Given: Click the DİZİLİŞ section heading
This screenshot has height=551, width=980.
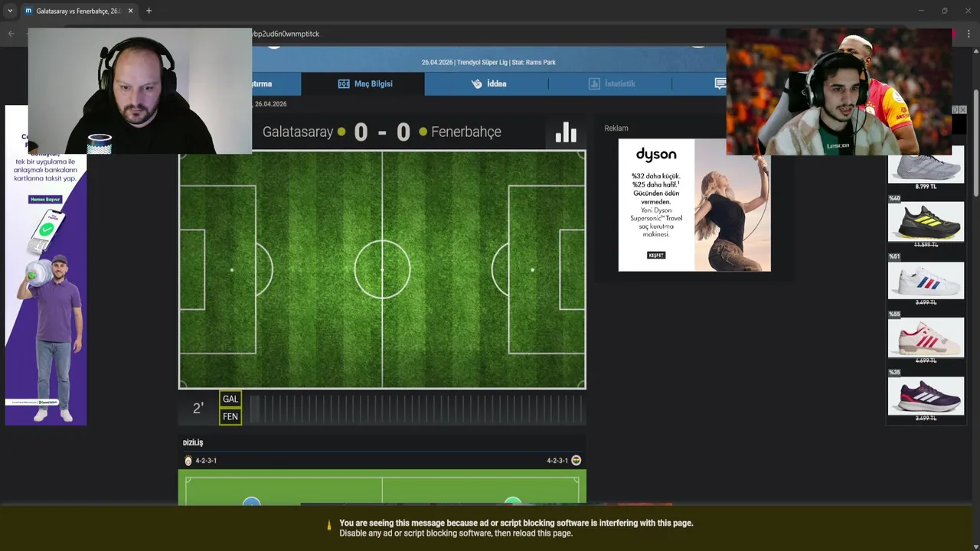Looking at the screenshot, I should tap(193, 443).
